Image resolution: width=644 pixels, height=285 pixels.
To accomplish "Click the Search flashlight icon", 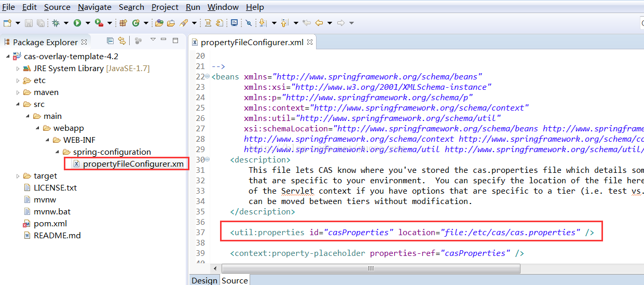I will pos(184,23).
